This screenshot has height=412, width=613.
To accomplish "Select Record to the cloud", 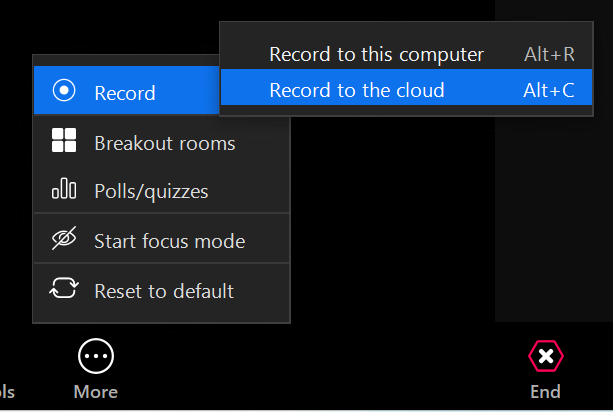I will tap(356, 90).
